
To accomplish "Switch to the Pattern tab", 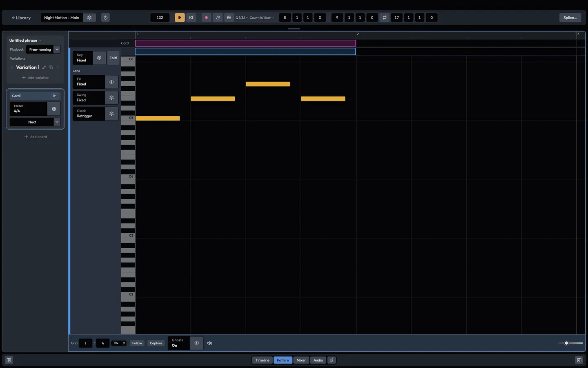I will click(x=283, y=360).
